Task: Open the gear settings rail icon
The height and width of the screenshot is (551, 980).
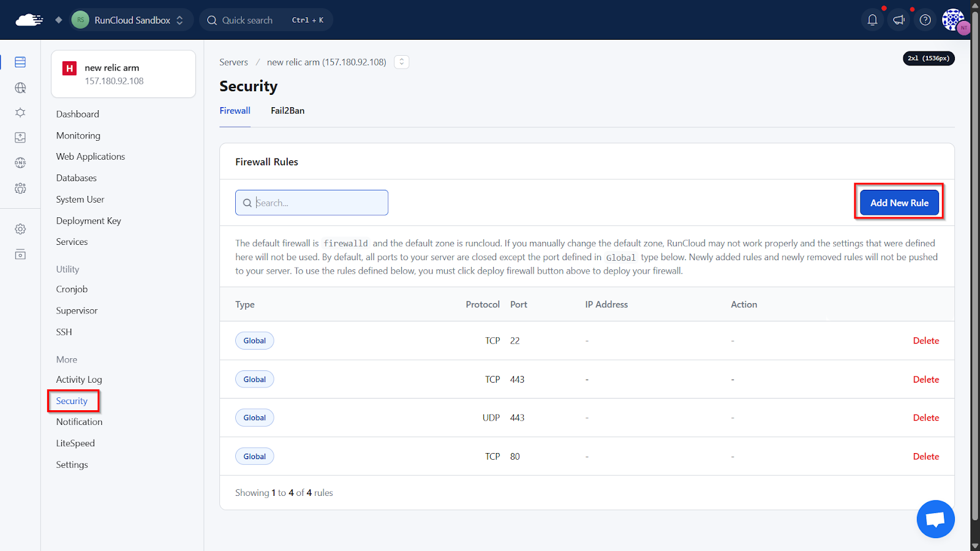Action: pos(20,229)
